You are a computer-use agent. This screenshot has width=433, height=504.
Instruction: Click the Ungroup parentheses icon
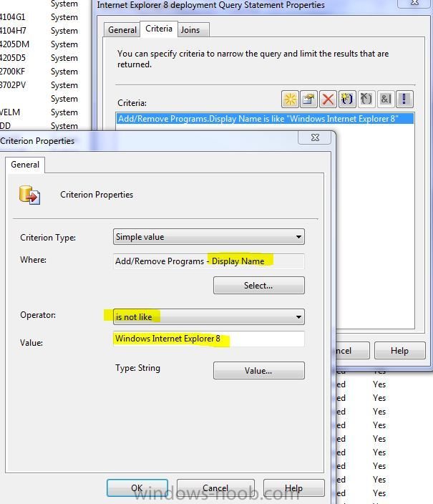point(366,99)
